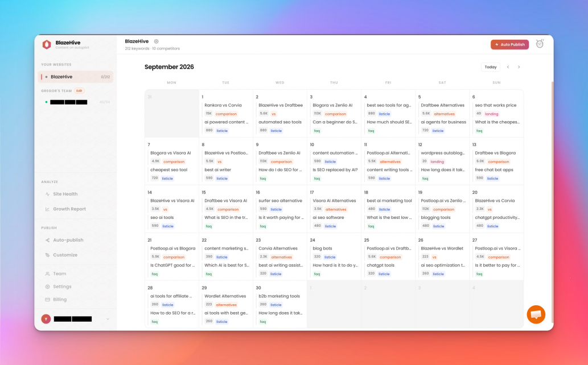Open 'BlazeHive vs Corvia' on day 20
This screenshot has width=588, height=365.
(x=495, y=201)
